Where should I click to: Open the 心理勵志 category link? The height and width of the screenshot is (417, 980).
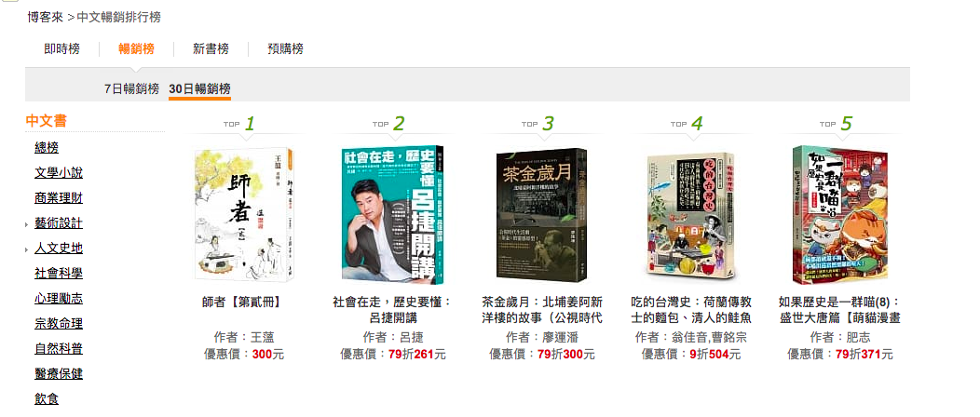coord(59,299)
